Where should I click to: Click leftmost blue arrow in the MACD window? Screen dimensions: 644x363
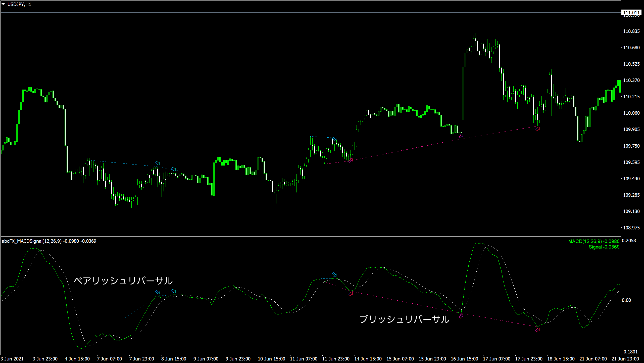pos(158,292)
